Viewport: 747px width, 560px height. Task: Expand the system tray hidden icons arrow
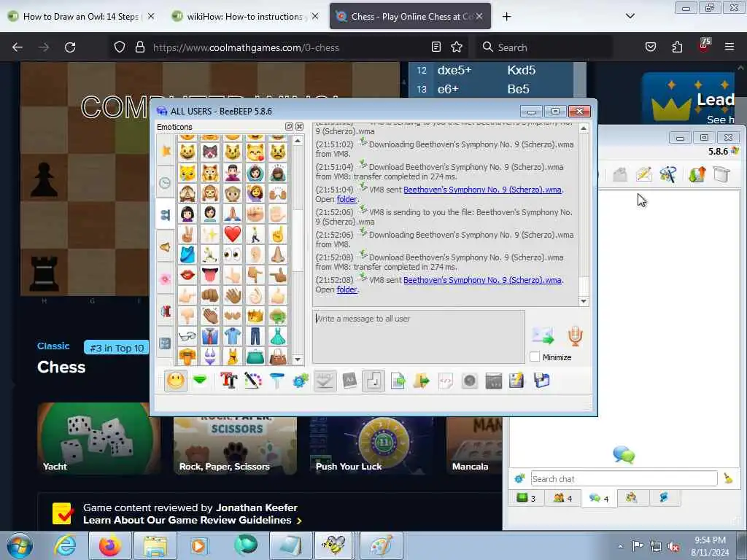click(x=620, y=546)
